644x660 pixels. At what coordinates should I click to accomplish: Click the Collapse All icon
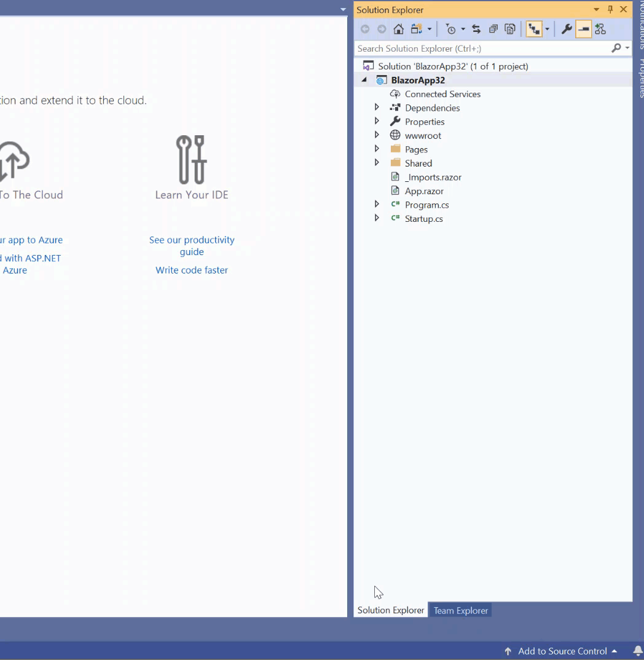coord(493,29)
